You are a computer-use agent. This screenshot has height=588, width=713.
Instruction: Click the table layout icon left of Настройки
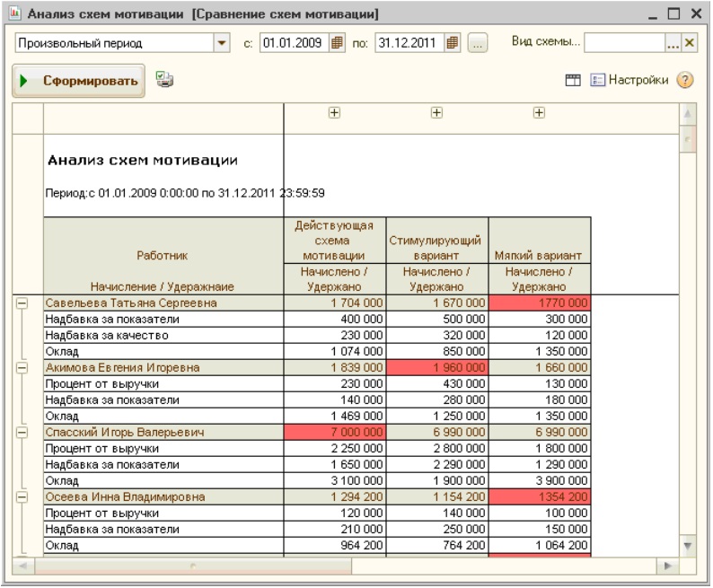tap(572, 82)
